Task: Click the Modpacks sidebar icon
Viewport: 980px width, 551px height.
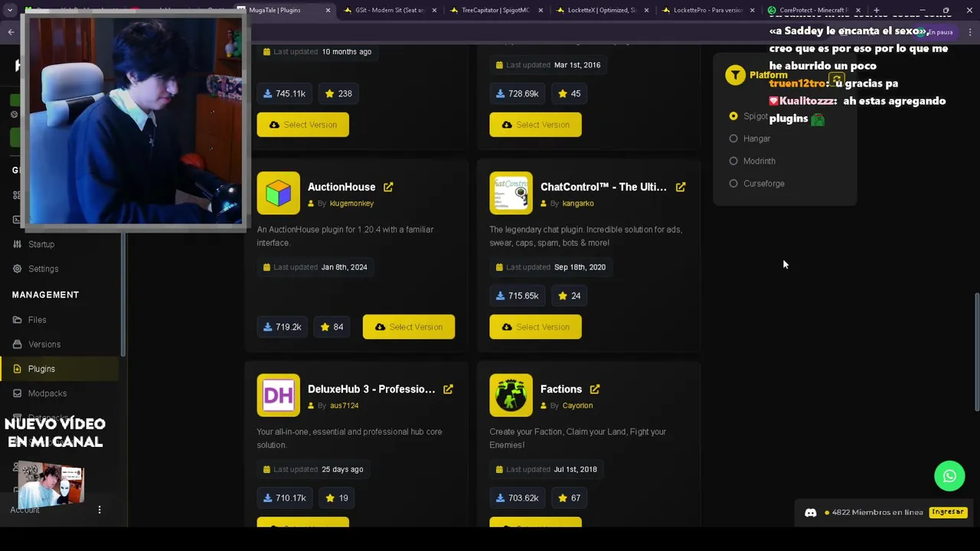Action: (x=17, y=393)
